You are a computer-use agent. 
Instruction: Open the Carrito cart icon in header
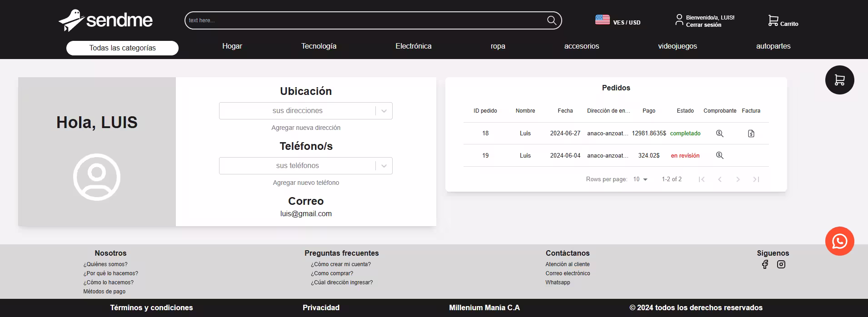point(773,20)
